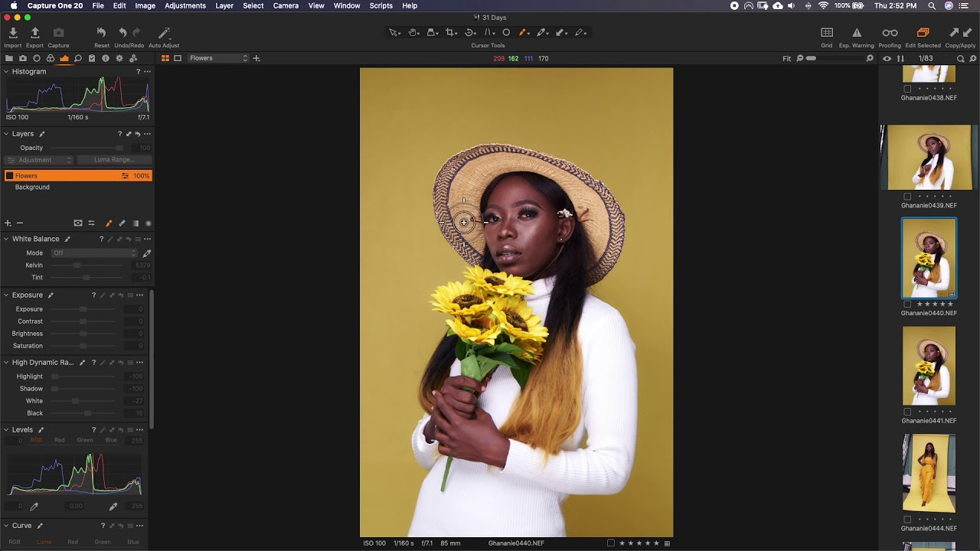980x551 pixels.
Task: Collapse the Layers panel
Action: 6,134
